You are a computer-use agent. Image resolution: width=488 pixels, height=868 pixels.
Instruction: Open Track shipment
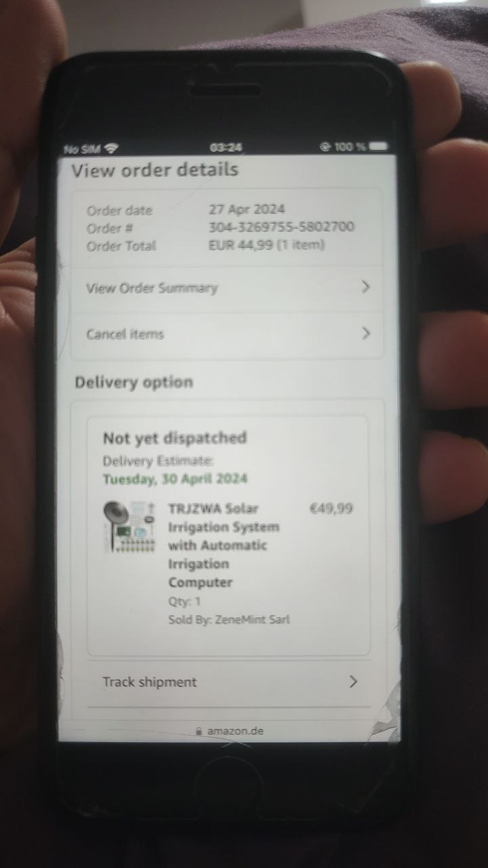[229, 682]
